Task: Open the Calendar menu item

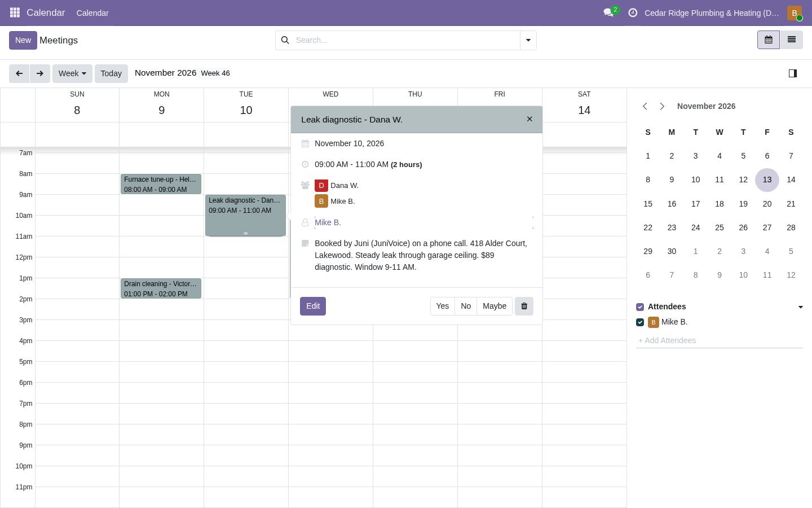Action: click(92, 13)
